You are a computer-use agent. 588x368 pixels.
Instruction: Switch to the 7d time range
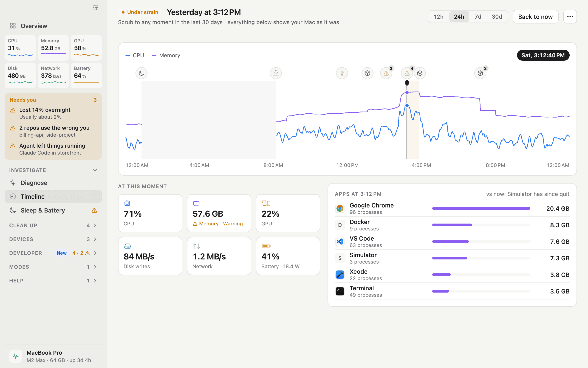click(x=478, y=17)
